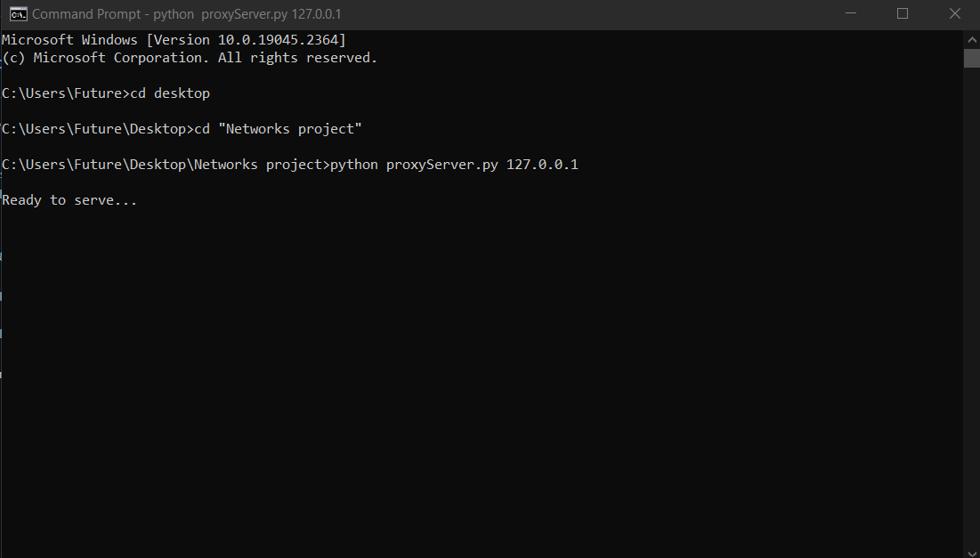This screenshot has width=980, height=558.
Task: Click the maximize window control
Action: pyautogui.click(x=903, y=13)
